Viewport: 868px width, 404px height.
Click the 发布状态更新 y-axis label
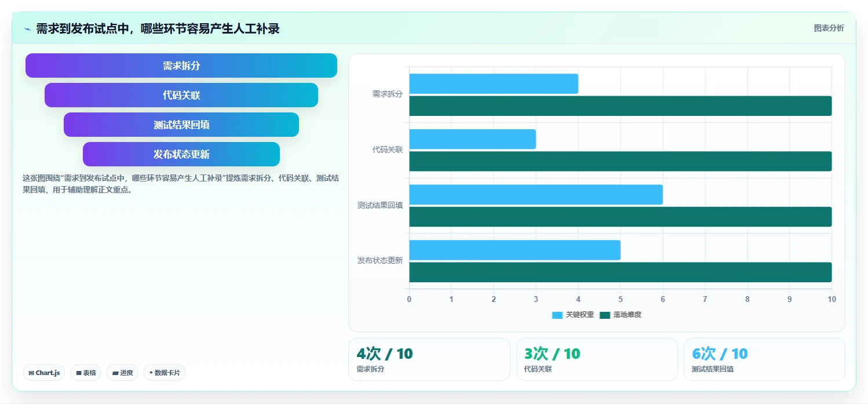380,261
